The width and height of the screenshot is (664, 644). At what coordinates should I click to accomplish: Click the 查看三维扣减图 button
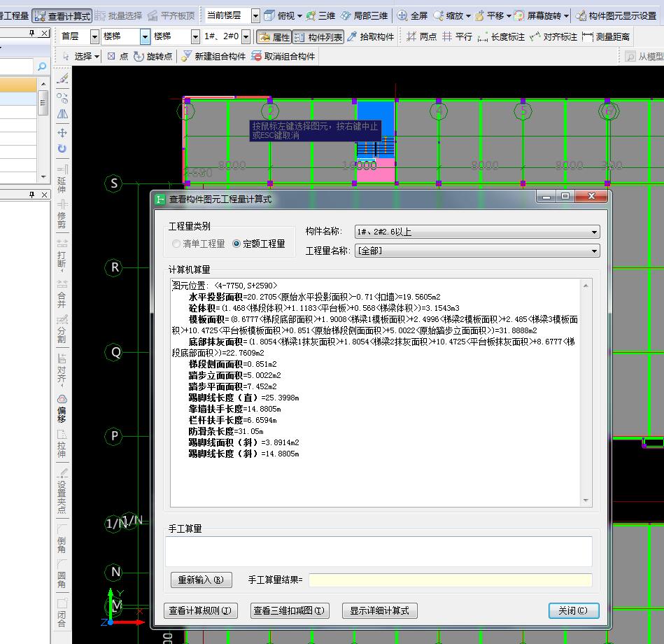pos(290,610)
